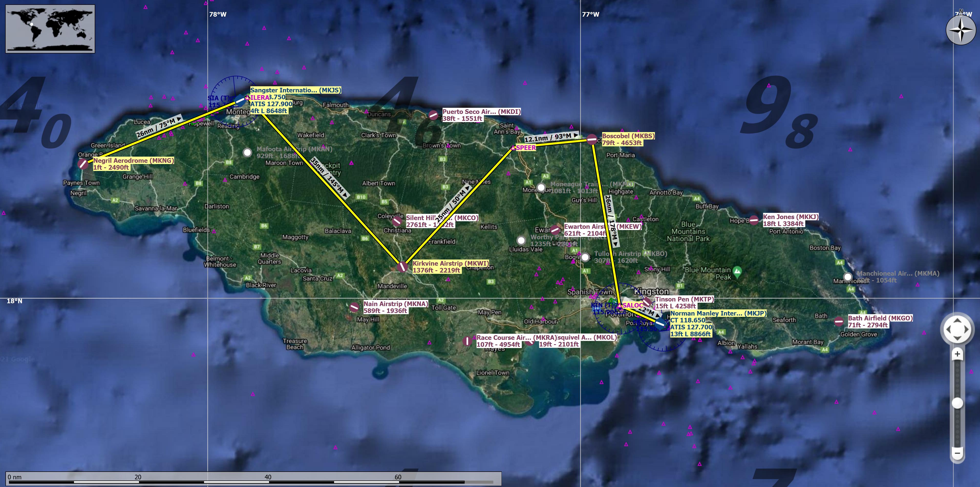980x487 pixels.
Task: Click the 35nm / 145°M route leg label
Action: [329, 178]
